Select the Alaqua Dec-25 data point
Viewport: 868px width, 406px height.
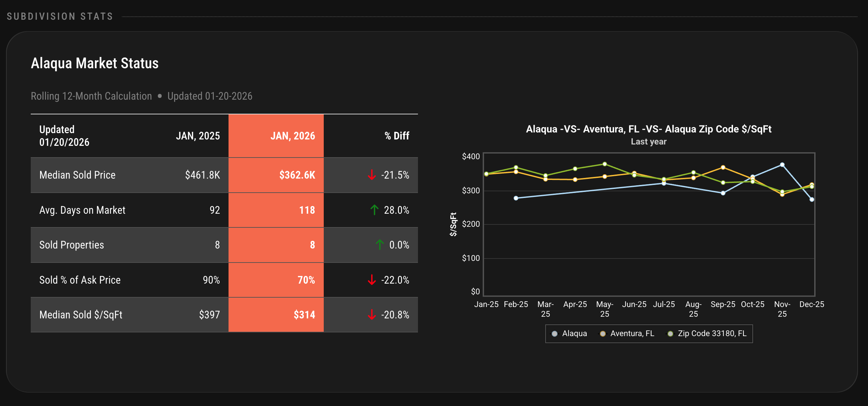[x=812, y=200]
